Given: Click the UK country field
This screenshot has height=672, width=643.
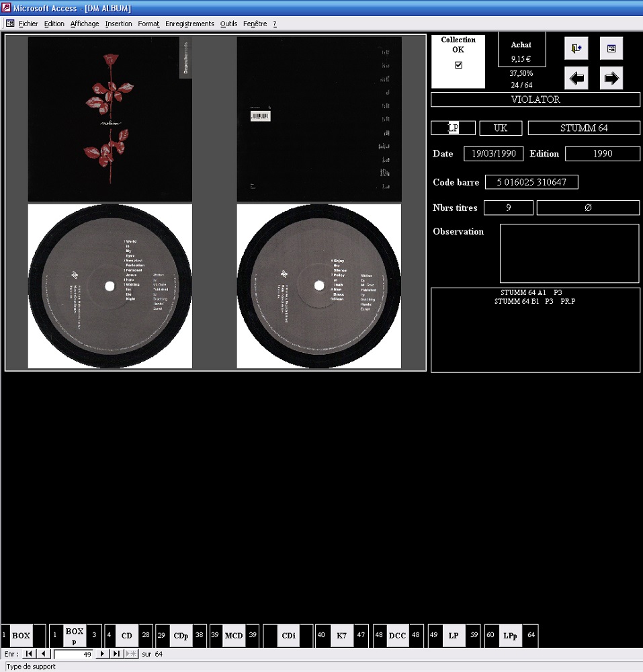Looking at the screenshot, I should (x=501, y=128).
